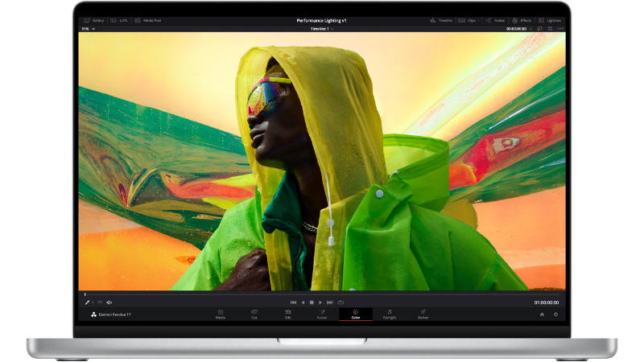Switch to the Fusion page

point(321,315)
